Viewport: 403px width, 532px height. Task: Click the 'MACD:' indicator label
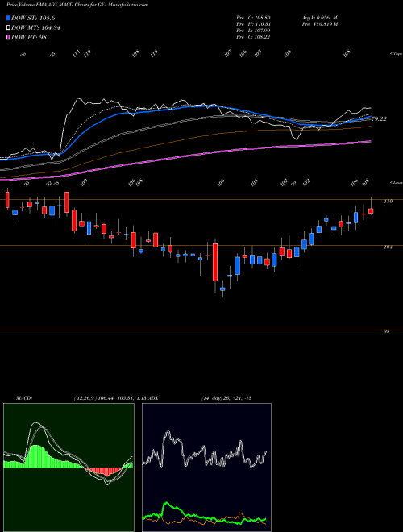tap(23, 398)
